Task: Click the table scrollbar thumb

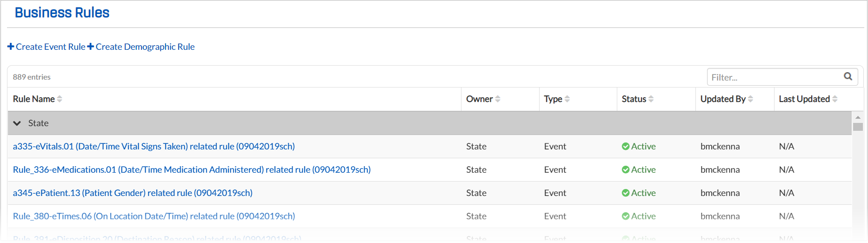Action: click(x=858, y=127)
